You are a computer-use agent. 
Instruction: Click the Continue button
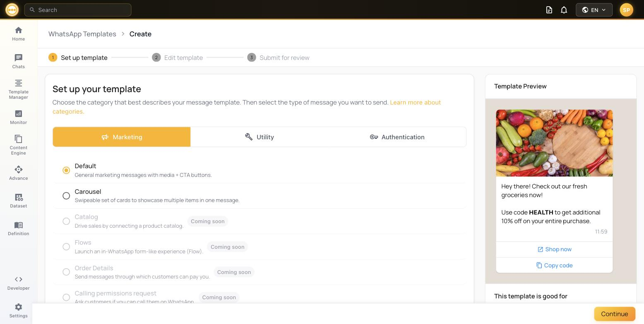pos(615,314)
